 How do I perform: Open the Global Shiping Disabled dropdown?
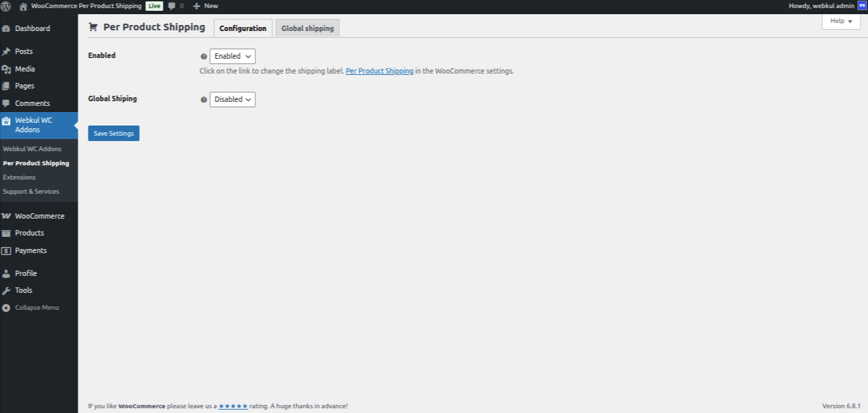[232, 99]
